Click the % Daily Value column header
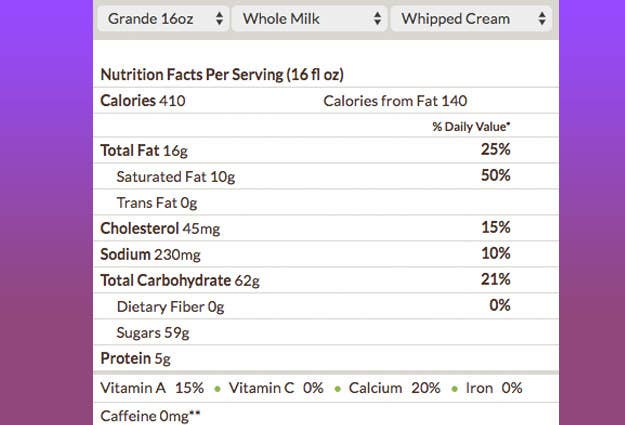Viewport: 625px width, 425px height. [x=471, y=127]
